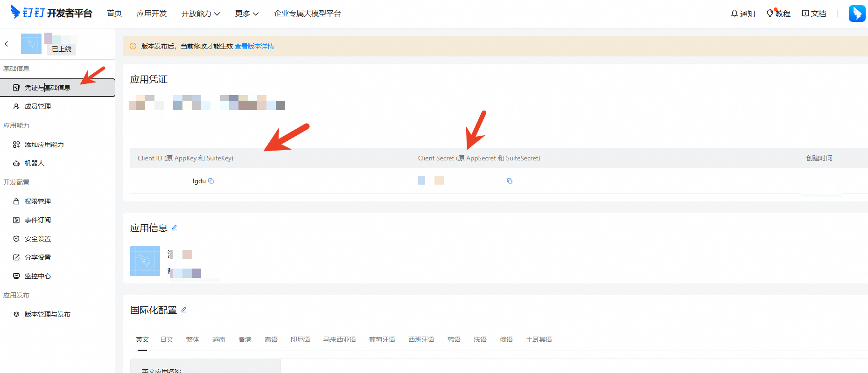Select the 韩语 language tab
This screenshot has height=373, width=868.
click(454, 339)
